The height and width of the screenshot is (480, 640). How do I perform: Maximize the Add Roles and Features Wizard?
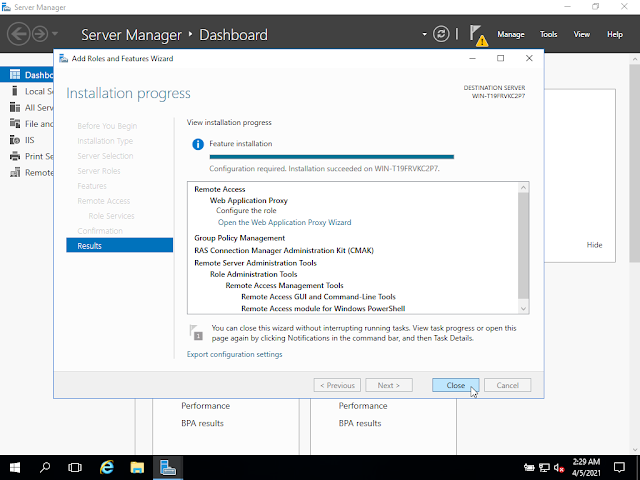[x=500, y=58]
